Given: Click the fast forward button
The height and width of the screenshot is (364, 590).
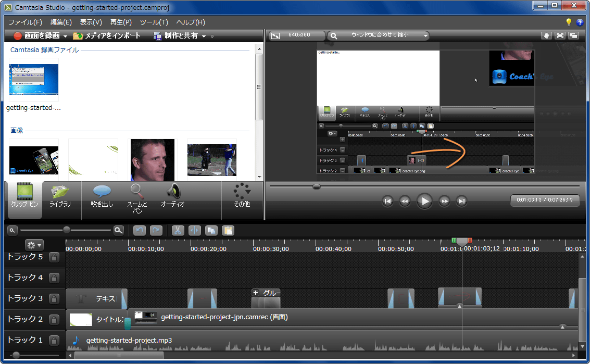Looking at the screenshot, I should click(444, 201).
